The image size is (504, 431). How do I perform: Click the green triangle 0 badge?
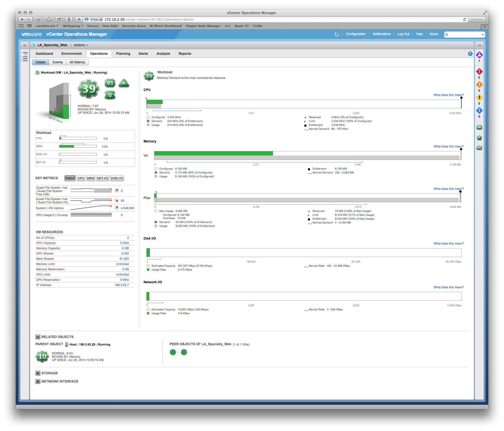124,83
